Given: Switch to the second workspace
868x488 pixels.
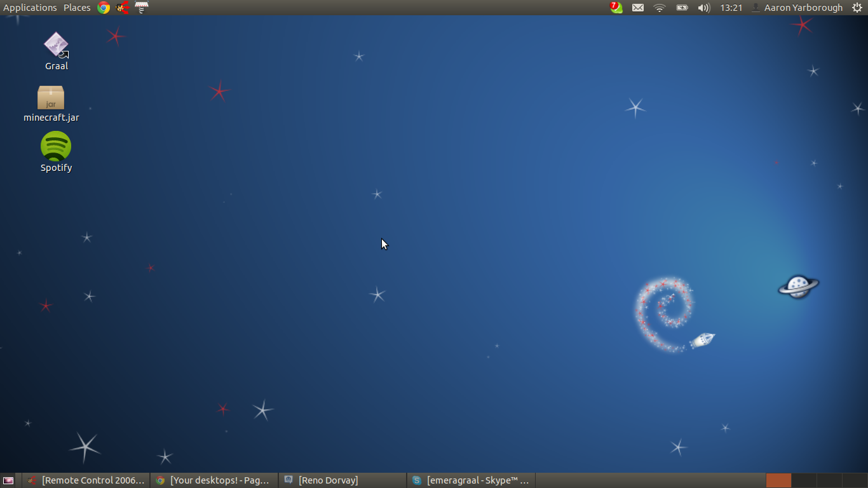Looking at the screenshot, I should pos(804,480).
